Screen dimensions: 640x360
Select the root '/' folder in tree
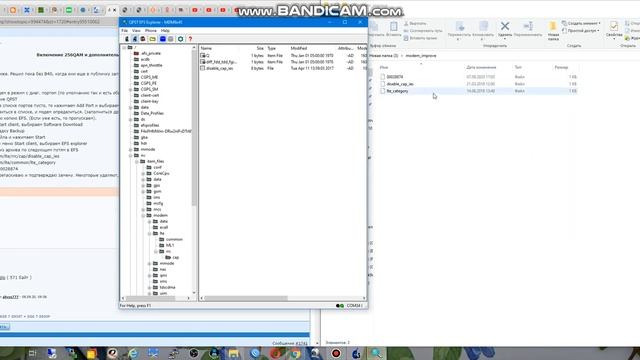pyautogui.click(x=132, y=47)
